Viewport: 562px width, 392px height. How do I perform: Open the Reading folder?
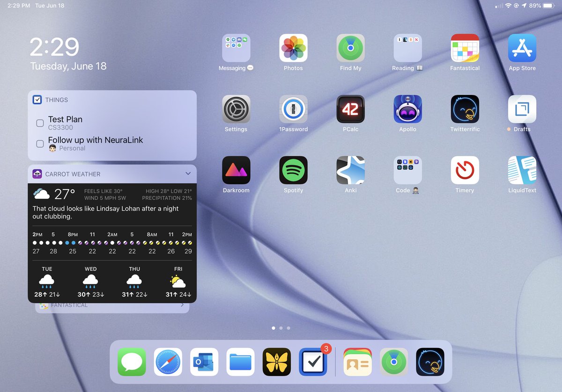(x=407, y=48)
